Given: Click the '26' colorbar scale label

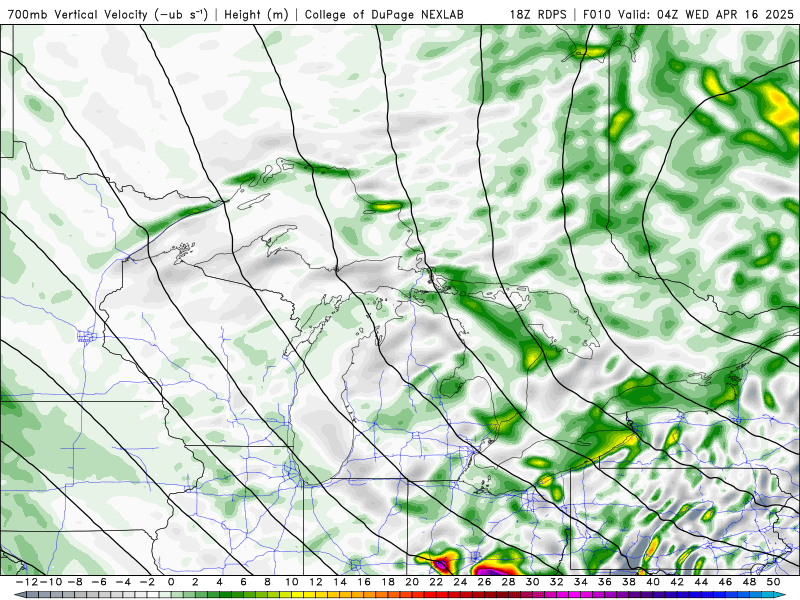Looking at the screenshot, I should [x=484, y=582].
